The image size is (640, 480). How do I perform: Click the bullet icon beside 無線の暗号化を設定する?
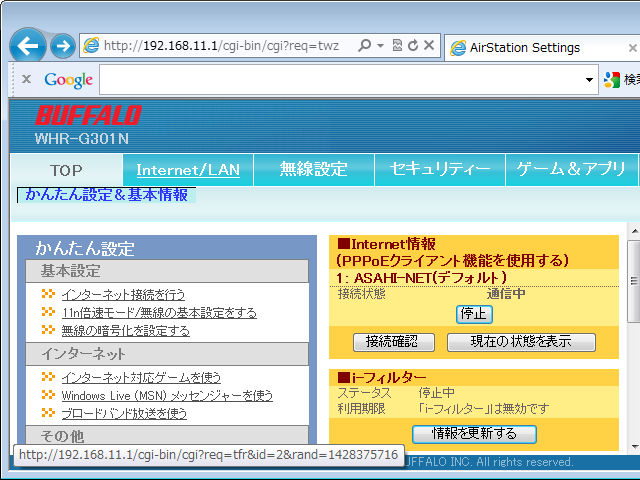coord(48,329)
